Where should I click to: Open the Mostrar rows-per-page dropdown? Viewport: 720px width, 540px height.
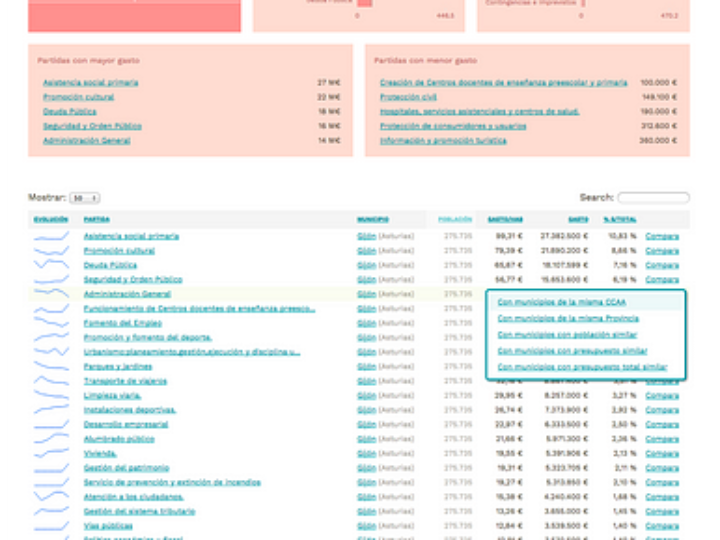85,198
